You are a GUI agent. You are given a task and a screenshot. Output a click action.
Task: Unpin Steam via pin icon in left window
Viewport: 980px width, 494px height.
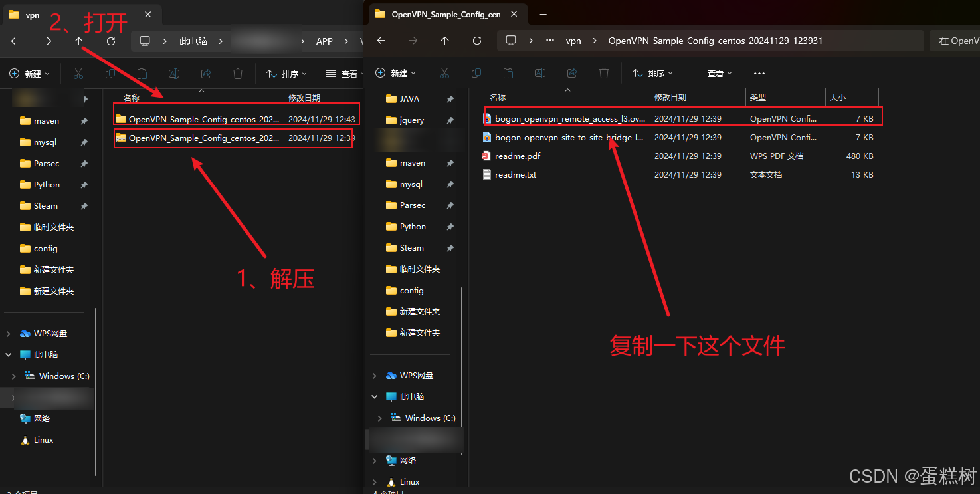pyautogui.click(x=84, y=206)
